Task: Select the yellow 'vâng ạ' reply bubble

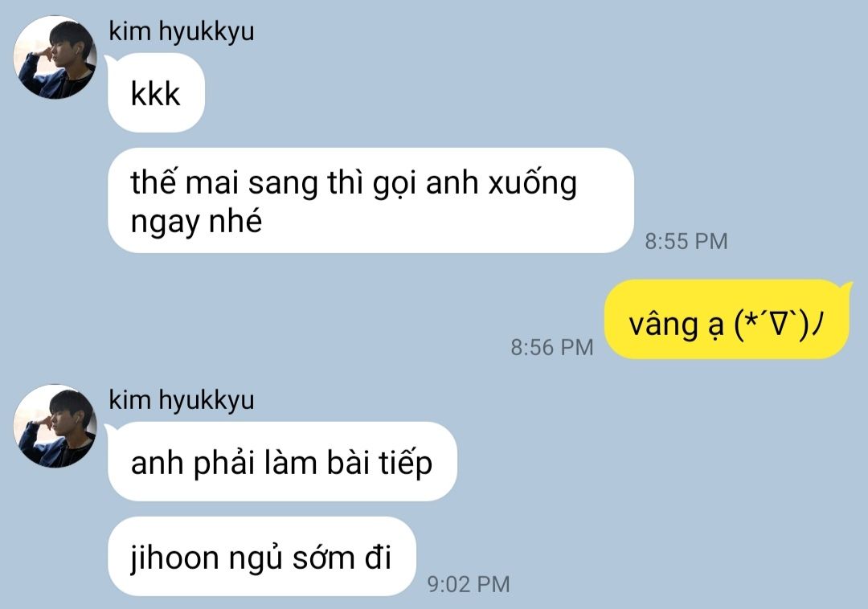Action: [727, 319]
